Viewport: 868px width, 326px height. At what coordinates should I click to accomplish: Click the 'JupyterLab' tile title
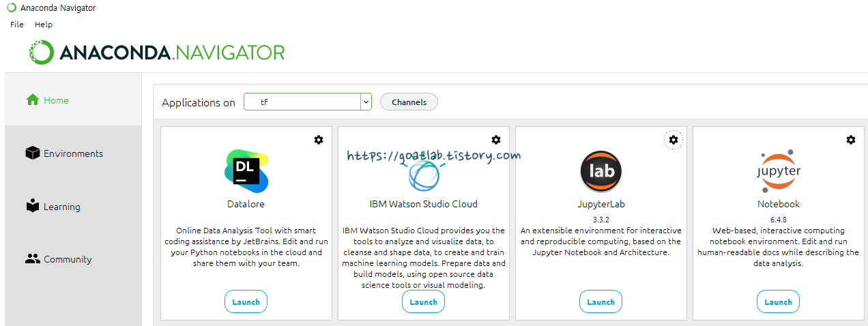click(x=601, y=204)
